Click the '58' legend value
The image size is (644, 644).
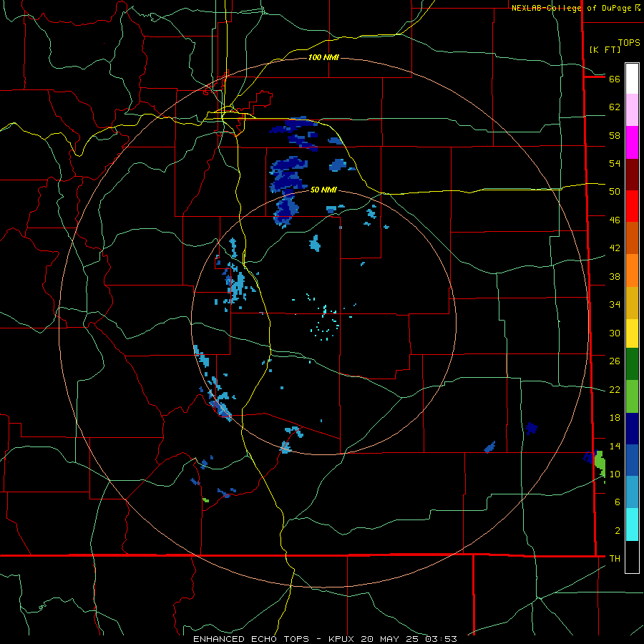click(615, 135)
